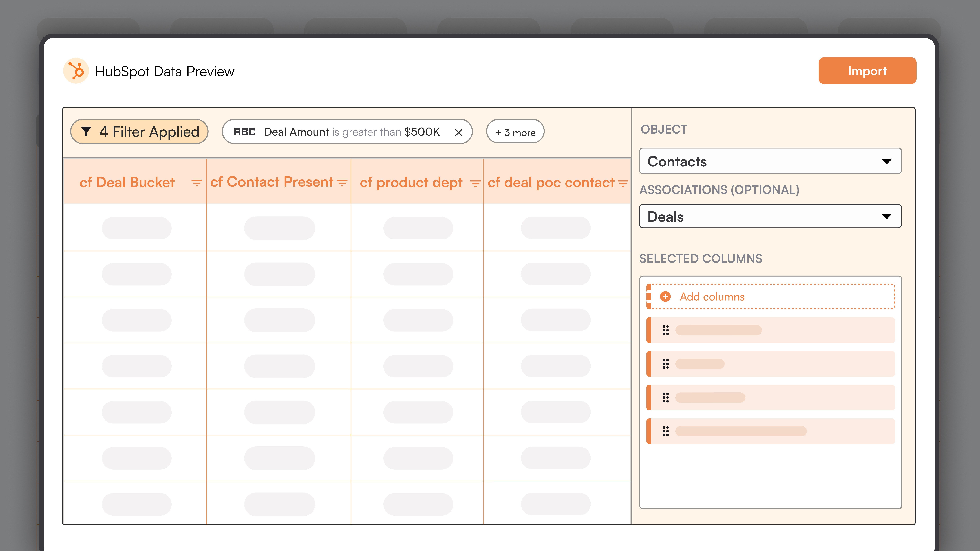Click drag handle of second selected column
980x551 pixels.
coord(665,364)
